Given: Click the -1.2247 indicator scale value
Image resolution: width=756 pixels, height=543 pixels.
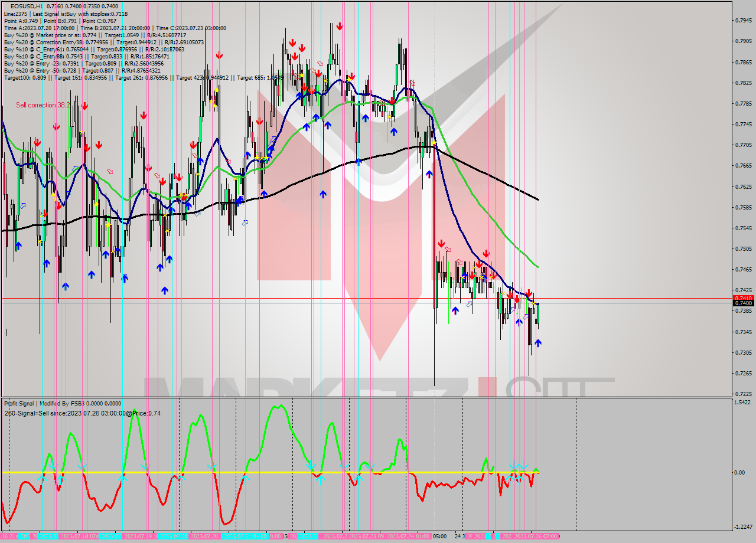Looking at the screenshot, I should (742, 527).
